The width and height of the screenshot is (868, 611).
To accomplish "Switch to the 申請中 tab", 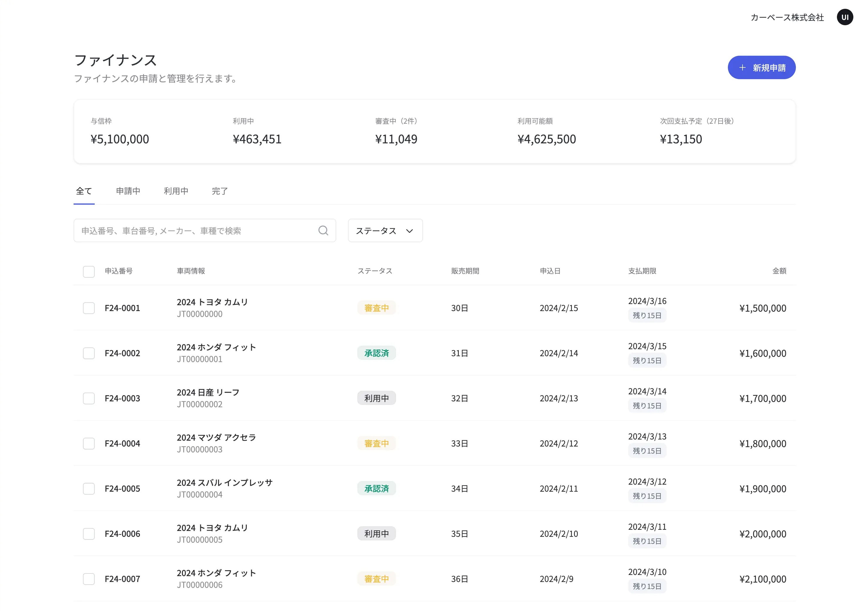I will 128,191.
